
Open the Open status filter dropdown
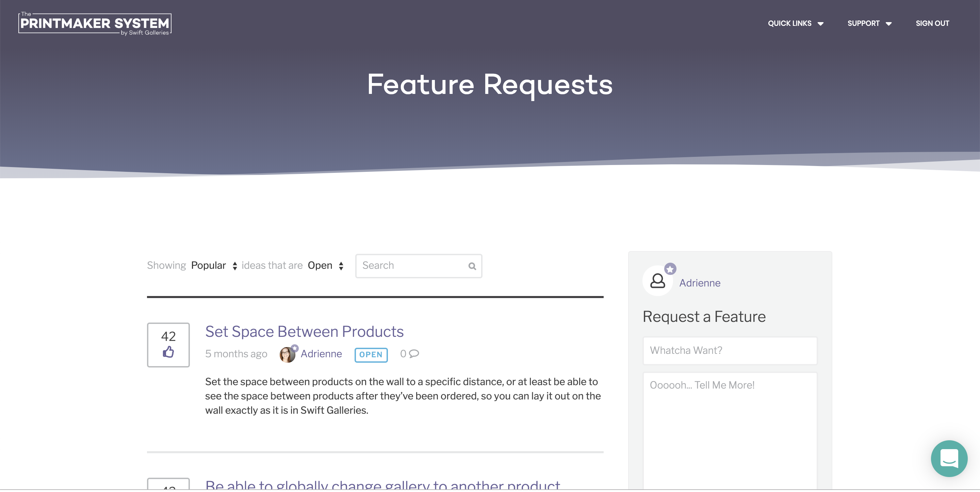pos(326,265)
